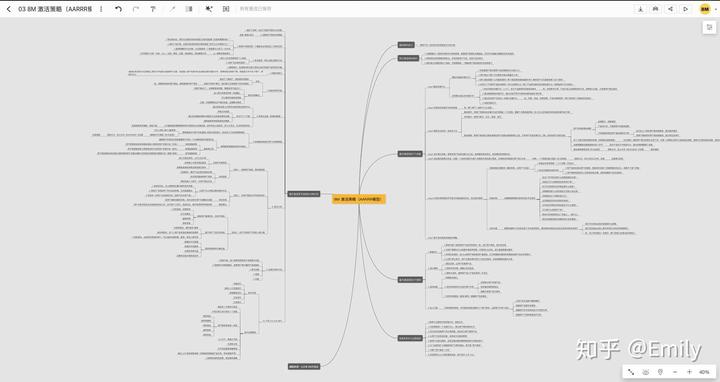720x382 pixels.
Task: Click the redo icon beside undo
Action: [135, 9]
